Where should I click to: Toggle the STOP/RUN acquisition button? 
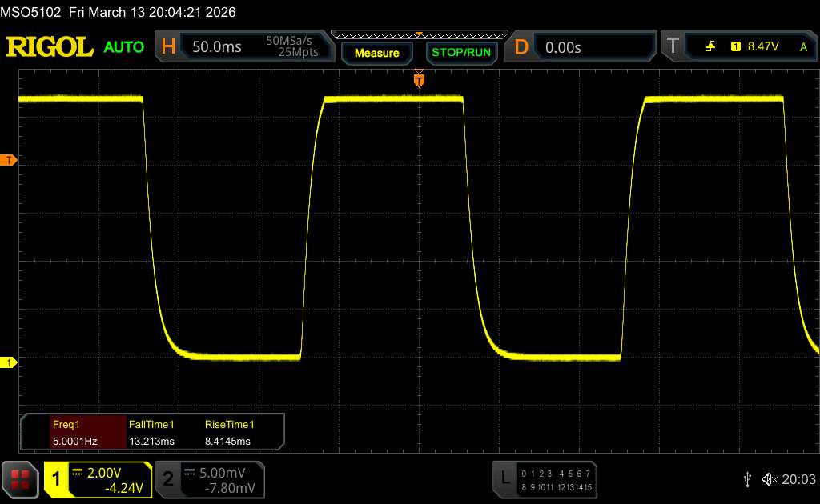click(x=460, y=53)
